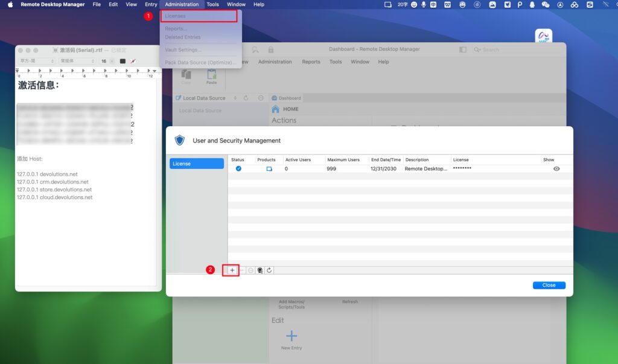The height and width of the screenshot is (364, 618).
Task: Click the plus icon to add a license
Action: click(x=232, y=270)
